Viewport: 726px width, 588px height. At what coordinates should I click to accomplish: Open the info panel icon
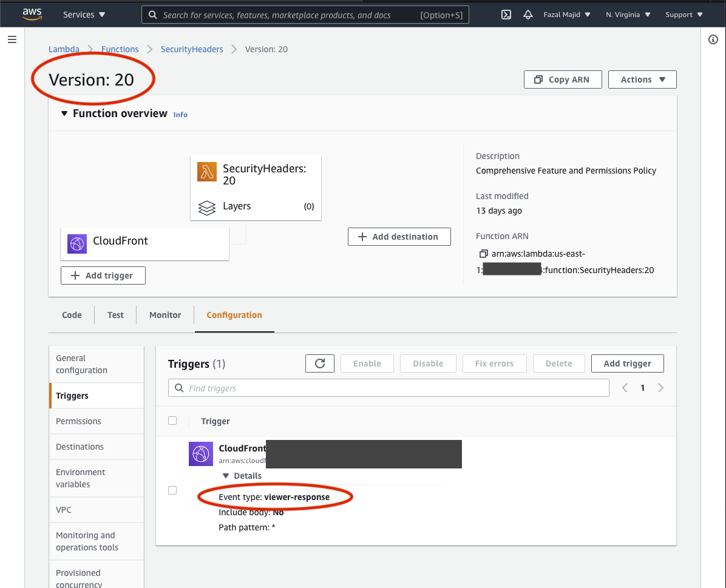tap(713, 39)
